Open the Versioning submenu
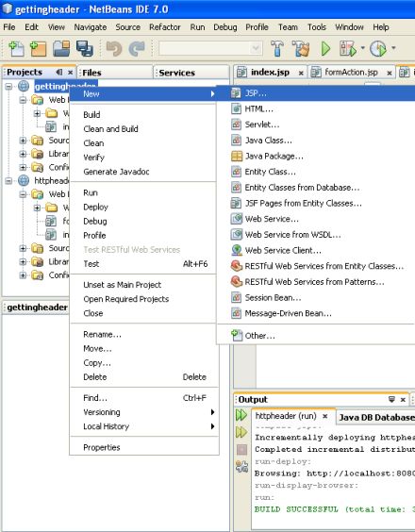Viewport: 415px width, 532px height. click(x=144, y=412)
